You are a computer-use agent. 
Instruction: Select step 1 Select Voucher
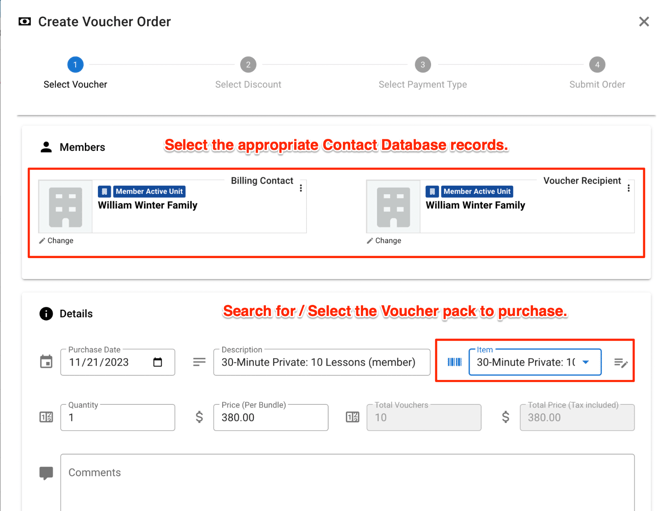click(75, 65)
